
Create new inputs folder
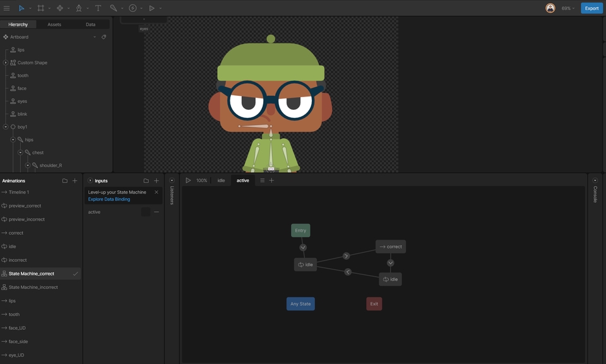[146, 181]
